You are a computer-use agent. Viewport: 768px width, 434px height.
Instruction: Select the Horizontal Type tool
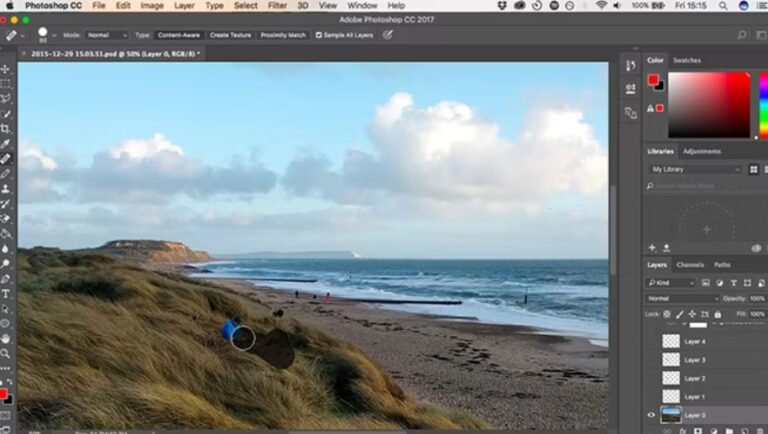pos(6,294)
